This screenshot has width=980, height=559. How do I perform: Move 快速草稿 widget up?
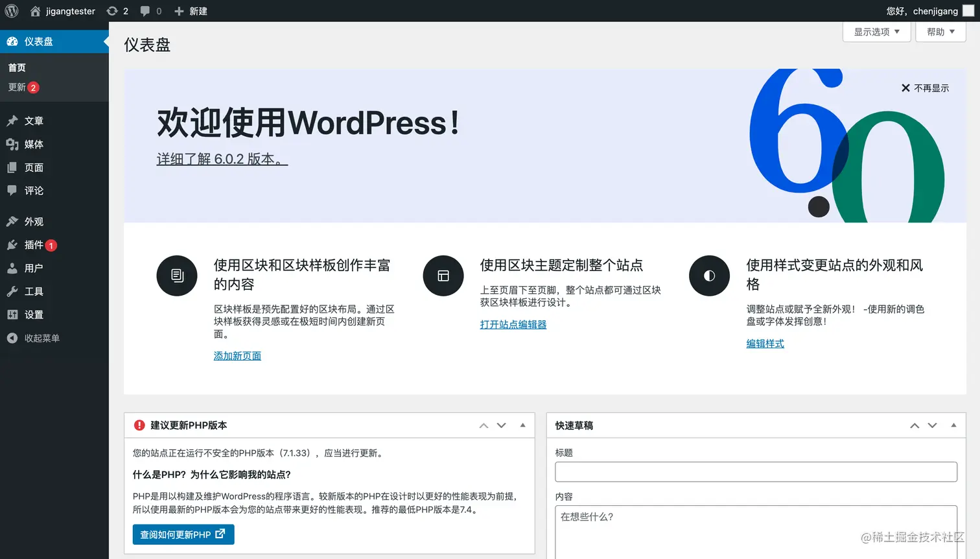[915, 425]
